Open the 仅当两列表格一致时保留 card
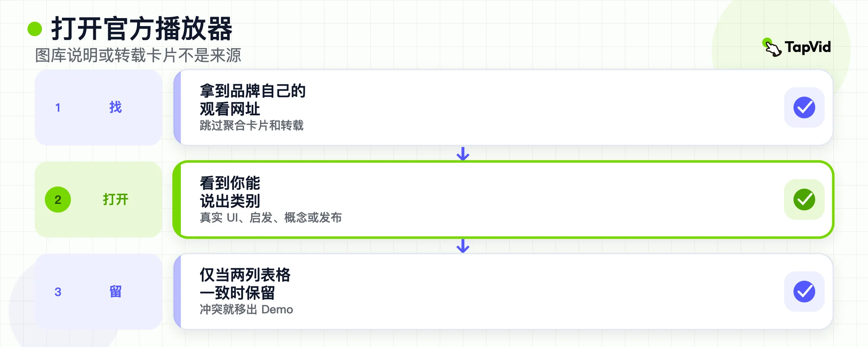Image resolution: width=868 pixels, height=347 pixels. pyautogui.click(x=503, y=292)
